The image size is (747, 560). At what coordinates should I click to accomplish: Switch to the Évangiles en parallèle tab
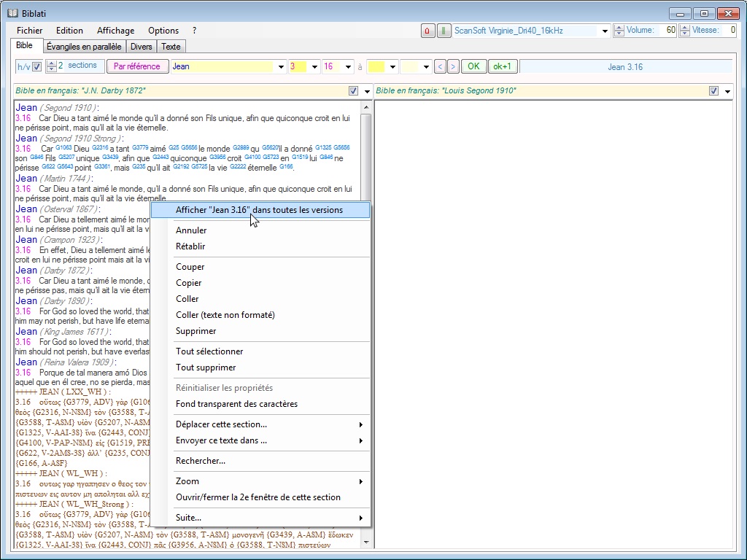tap(84, 47)
